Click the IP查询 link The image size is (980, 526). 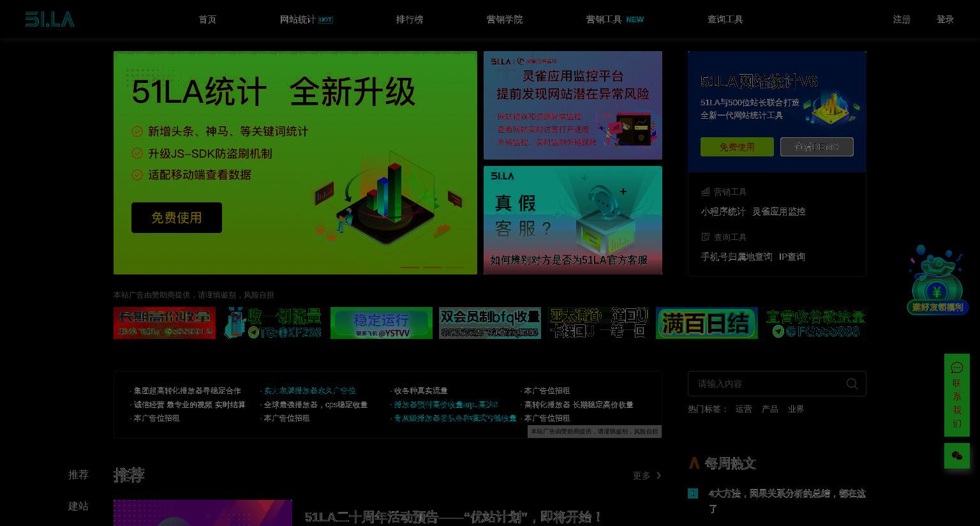click(792, 257)
